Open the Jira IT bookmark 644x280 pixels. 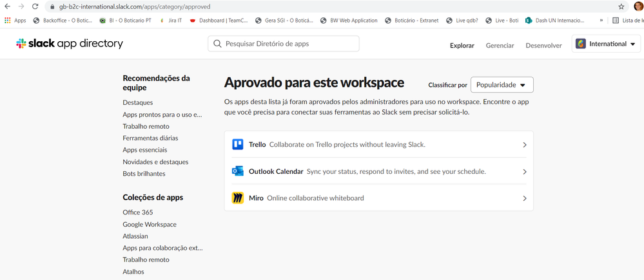click(171, 20)
